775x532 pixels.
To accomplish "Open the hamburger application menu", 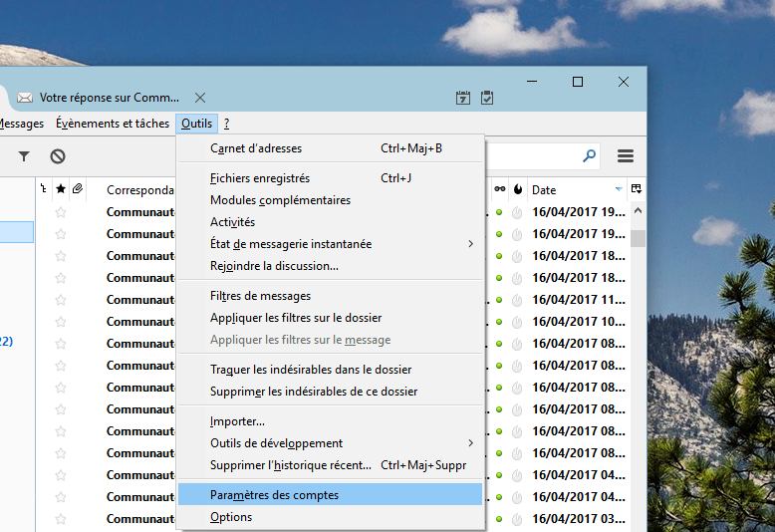I will [x=626, y=156].
